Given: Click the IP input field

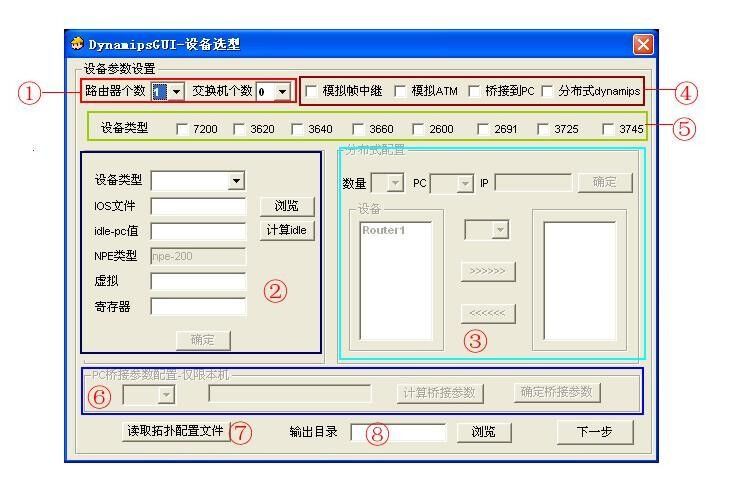Looking at the screenshot, I should tap(533, 183).
